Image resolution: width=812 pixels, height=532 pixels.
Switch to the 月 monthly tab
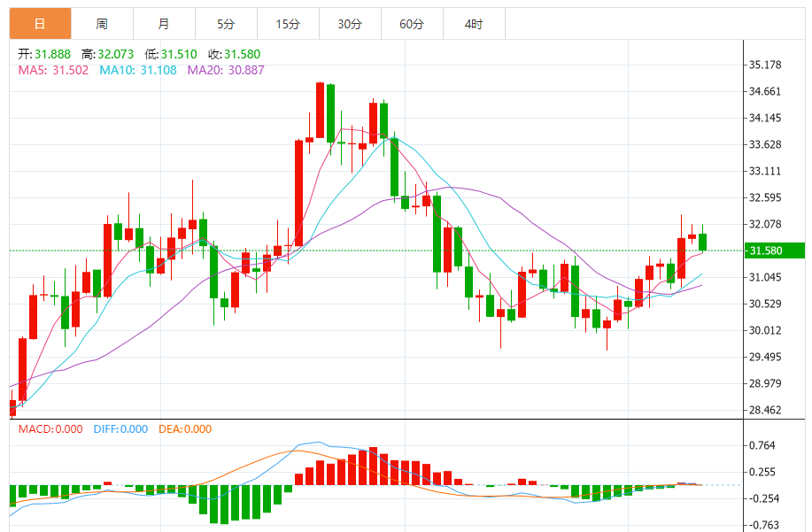click(x=164, y=24)
